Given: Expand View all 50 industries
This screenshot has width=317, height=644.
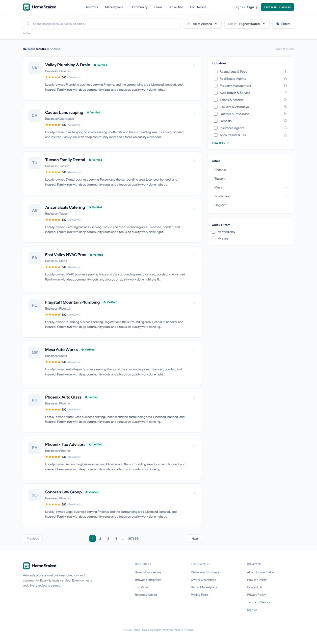Looking at the screenshot, I should (x=220, y=143).
